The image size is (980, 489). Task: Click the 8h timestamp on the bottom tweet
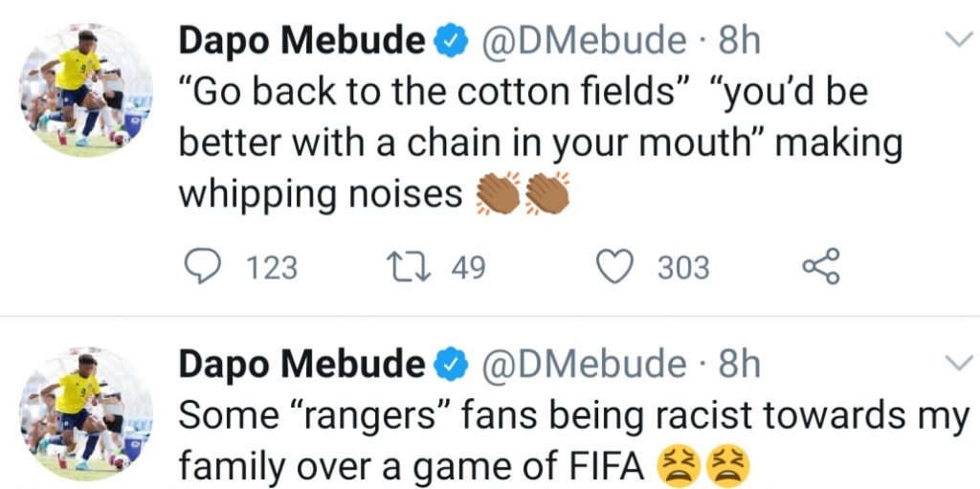click(739, 364)
